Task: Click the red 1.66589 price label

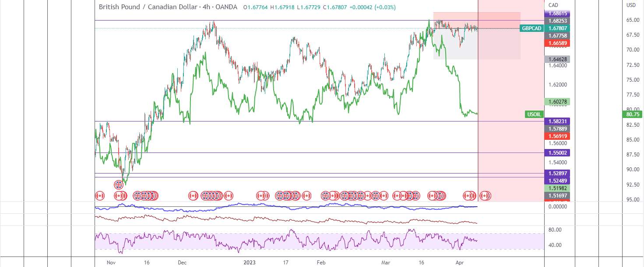Action: coord(557,43)
